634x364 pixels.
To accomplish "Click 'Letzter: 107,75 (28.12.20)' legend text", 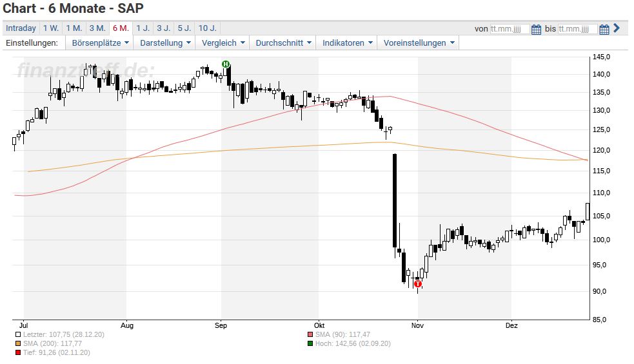I will 63,334.
